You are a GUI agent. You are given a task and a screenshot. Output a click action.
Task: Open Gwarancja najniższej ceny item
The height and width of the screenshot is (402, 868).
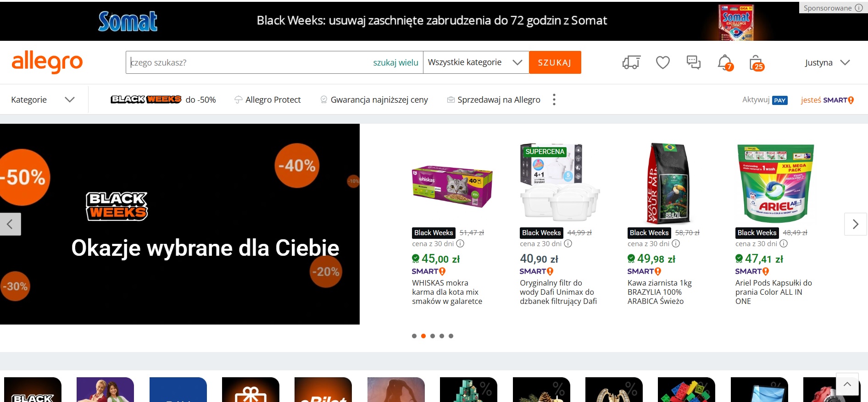[x=374, y=99]
